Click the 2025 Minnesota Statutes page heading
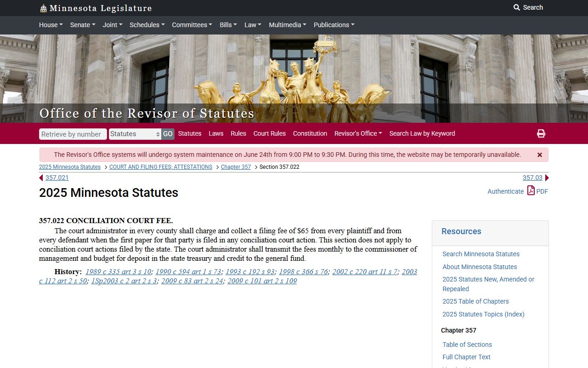The width and height of the screenshot is (588, 368). (108, 193)
